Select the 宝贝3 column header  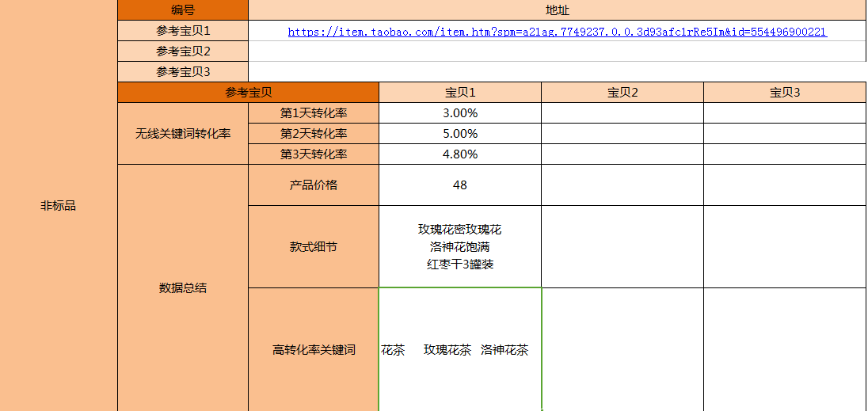point(785,93)
